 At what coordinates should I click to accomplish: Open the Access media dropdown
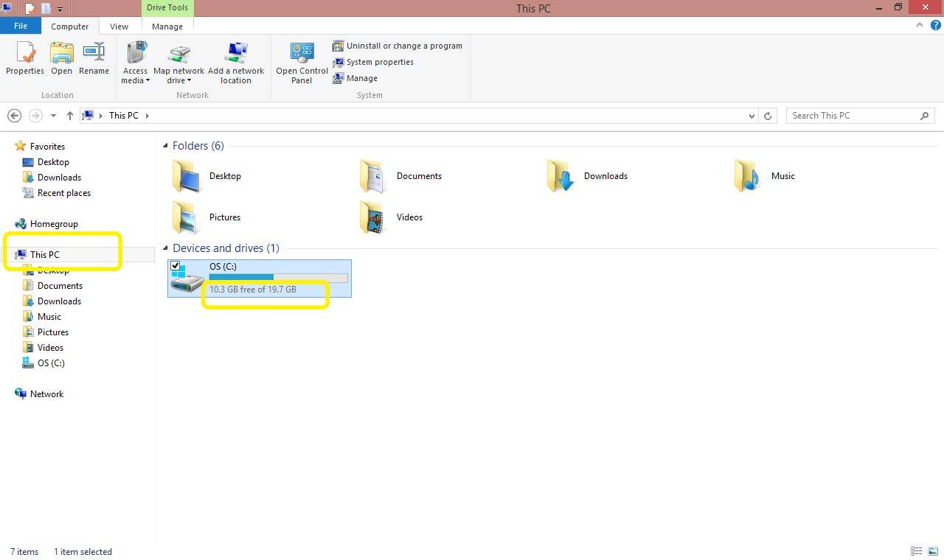tap(136, 63)
